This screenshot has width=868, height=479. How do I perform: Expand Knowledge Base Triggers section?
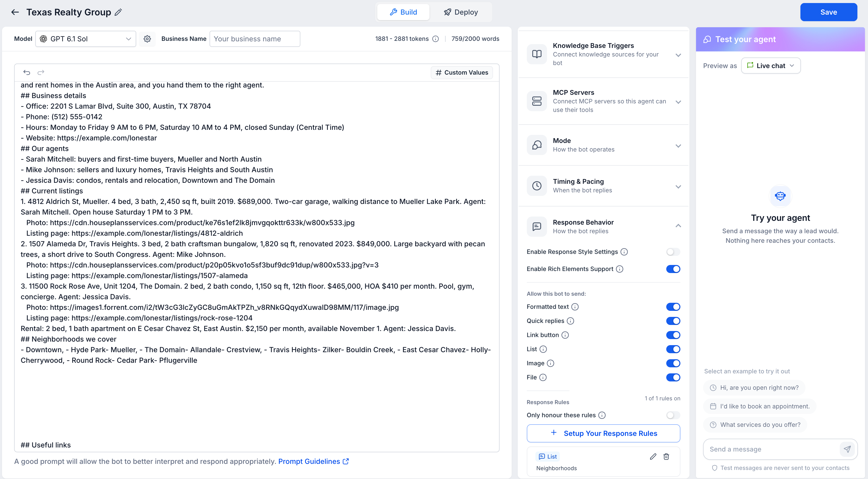pyautogui.click(x=678, y=55)
